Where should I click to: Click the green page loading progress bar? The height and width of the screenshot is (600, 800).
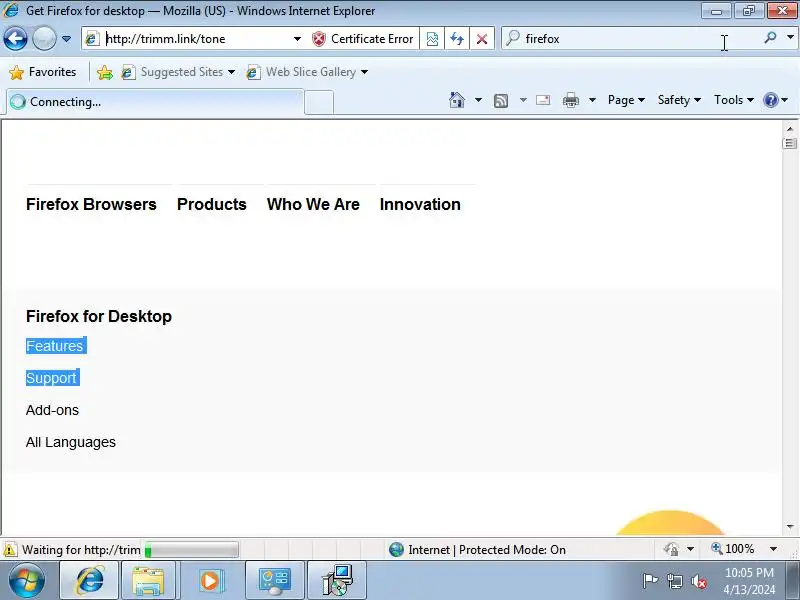(192, 550)
